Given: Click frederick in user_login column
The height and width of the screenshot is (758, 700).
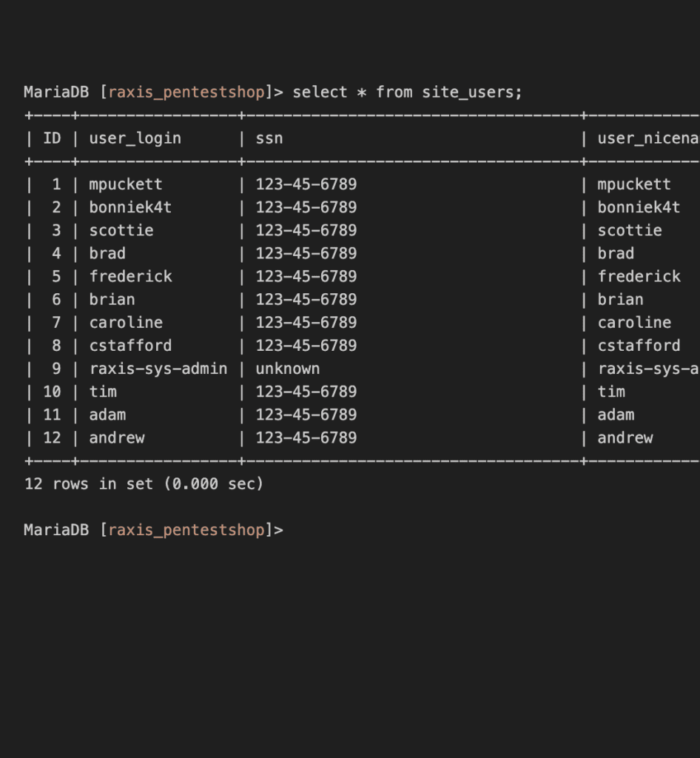Looking at the screenshot, I should [130, 277].
